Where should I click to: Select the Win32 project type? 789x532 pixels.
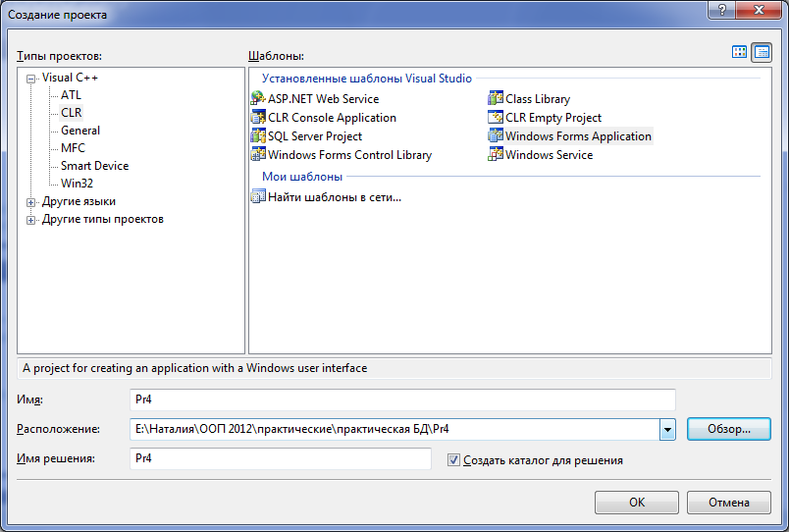pos(77,184)
